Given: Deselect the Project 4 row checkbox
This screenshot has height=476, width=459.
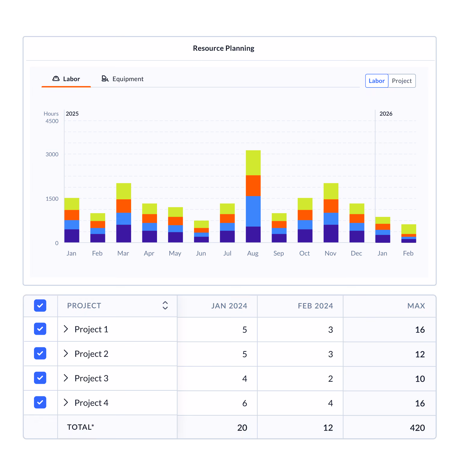Looking at the screenshot, I should 40,402.
